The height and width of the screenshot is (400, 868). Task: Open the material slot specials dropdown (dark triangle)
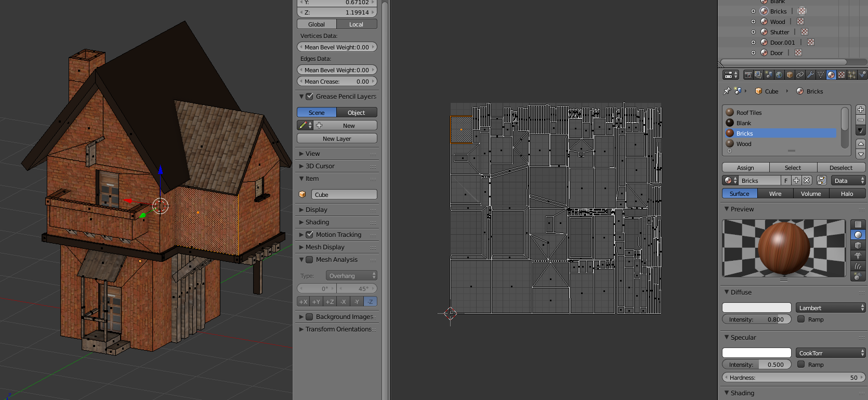pyautogui.click(x=861, y=130)
